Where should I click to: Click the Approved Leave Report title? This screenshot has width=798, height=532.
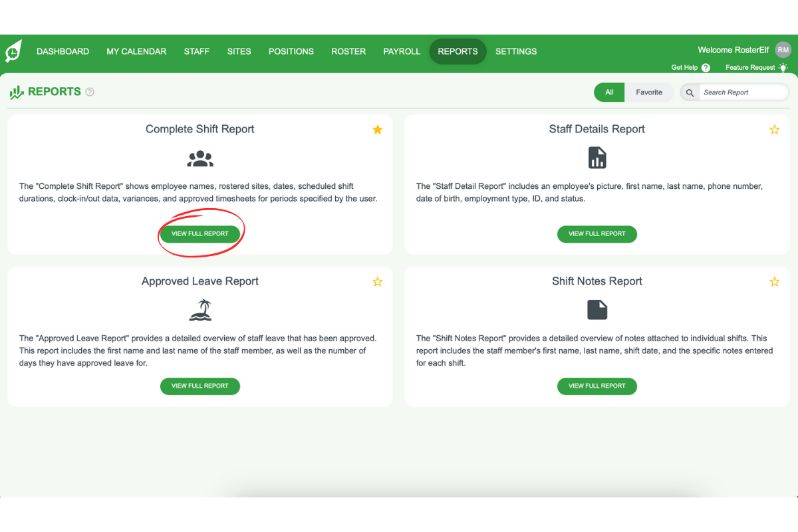tap(200, 281)
